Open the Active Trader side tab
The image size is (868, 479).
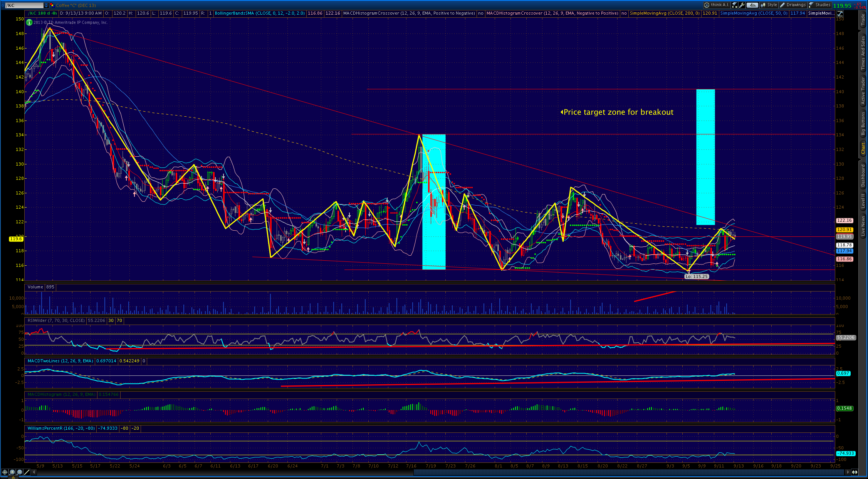(863, 91)
